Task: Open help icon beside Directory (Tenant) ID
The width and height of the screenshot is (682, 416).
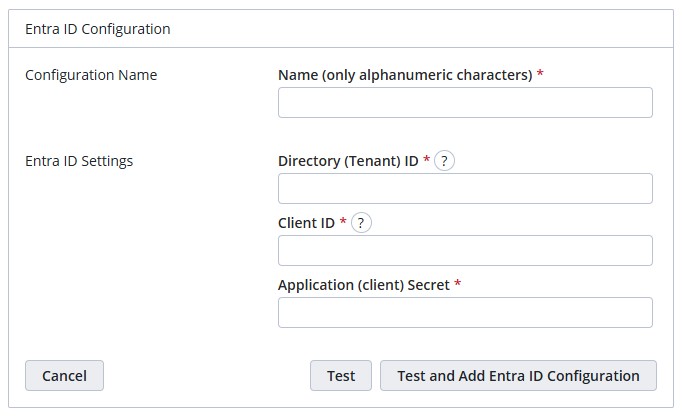Action: click(444, 161)
